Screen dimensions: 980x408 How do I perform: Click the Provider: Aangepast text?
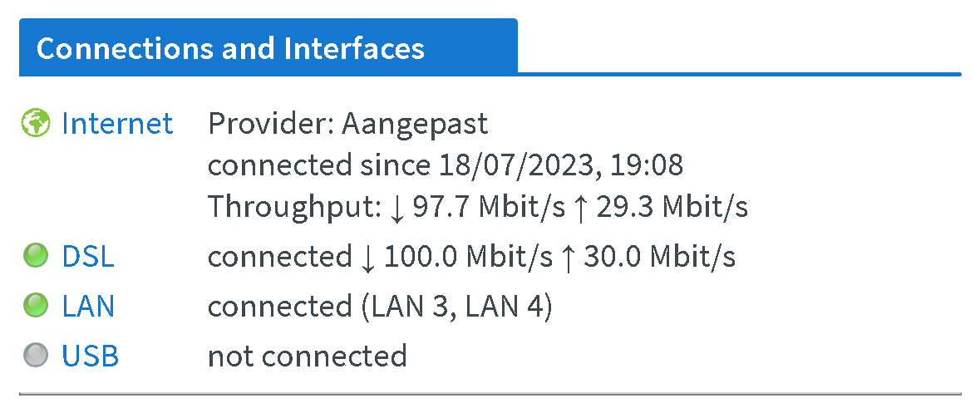click(347, 124)
